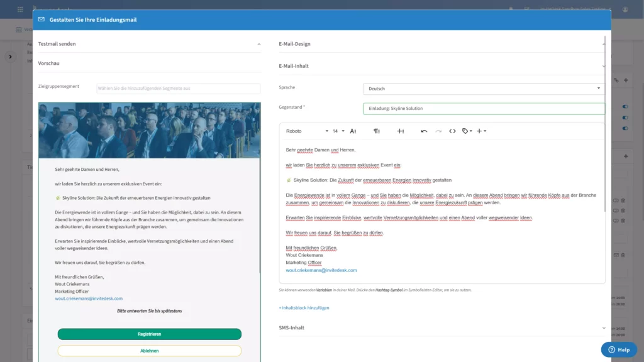Delete the second background row via trash icon
644x362 pixels.
pyautogui.click(x=623, y=211)
